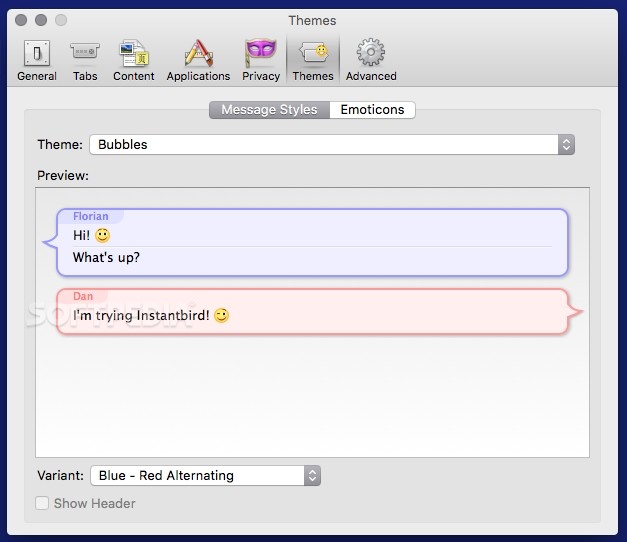Open the Applications preferences pane

tap(198, 60)
